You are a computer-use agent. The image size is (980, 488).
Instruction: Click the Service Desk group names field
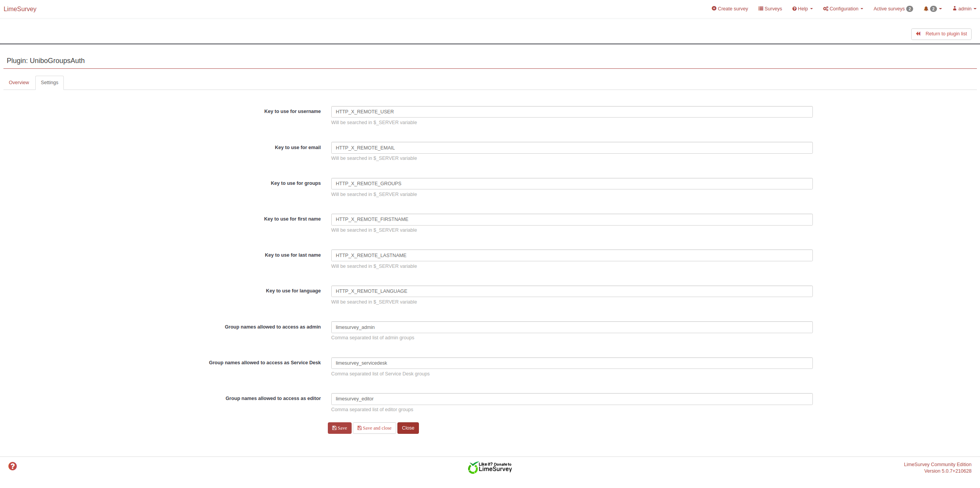[571, 363]
